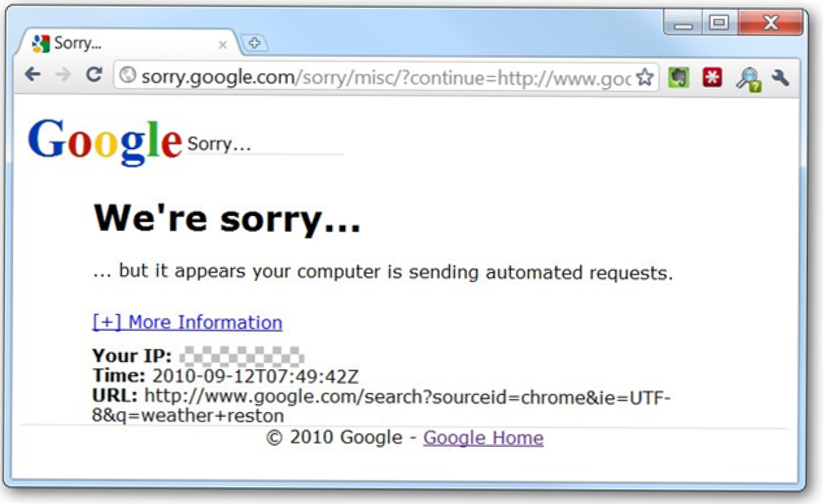This screenshot has width=823, height=504.
Task: Minimize the Chrome window
Action: pyautogui.click(x=684, y=25)
